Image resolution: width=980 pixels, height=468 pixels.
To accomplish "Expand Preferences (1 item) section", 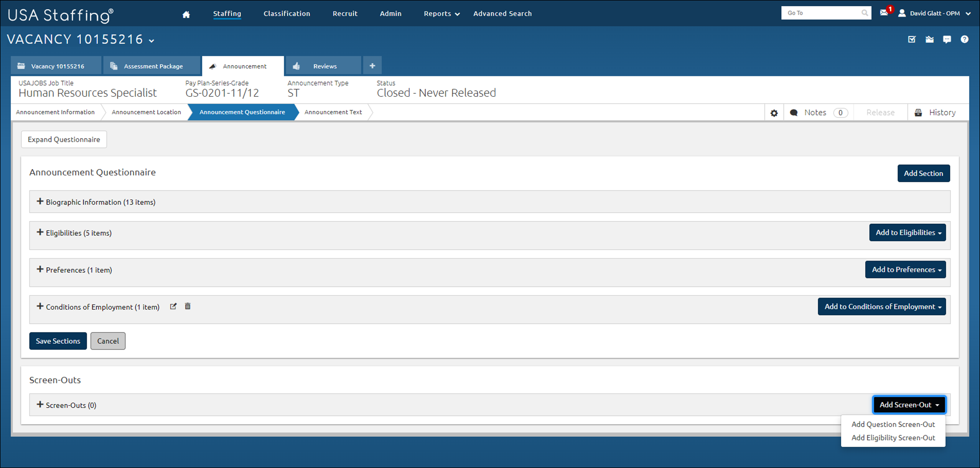I will point(40,269).
